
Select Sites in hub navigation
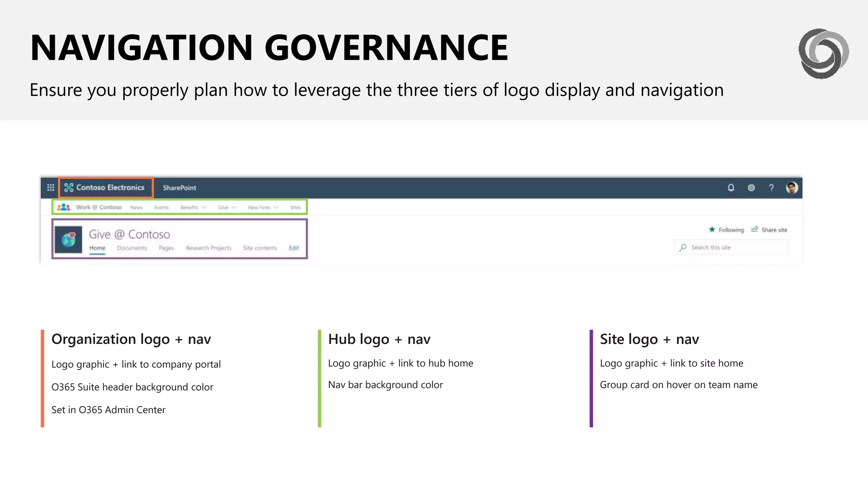[295, 208]
